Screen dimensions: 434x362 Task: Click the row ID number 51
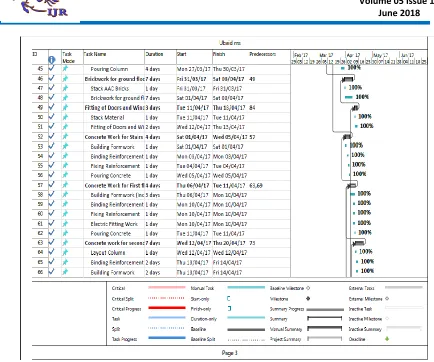tap(40, 127)
